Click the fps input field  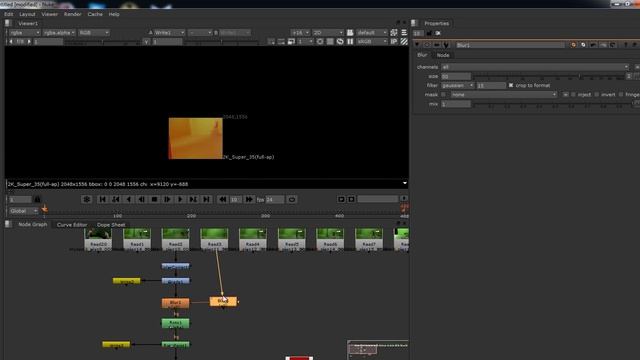pyautogui.click(x=275, y=200)
